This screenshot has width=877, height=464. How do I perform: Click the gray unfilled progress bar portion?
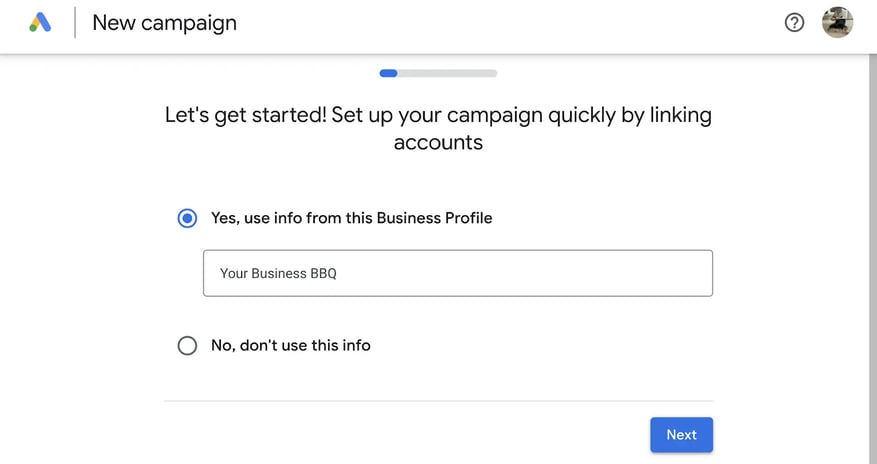click(x=447, y=73)
